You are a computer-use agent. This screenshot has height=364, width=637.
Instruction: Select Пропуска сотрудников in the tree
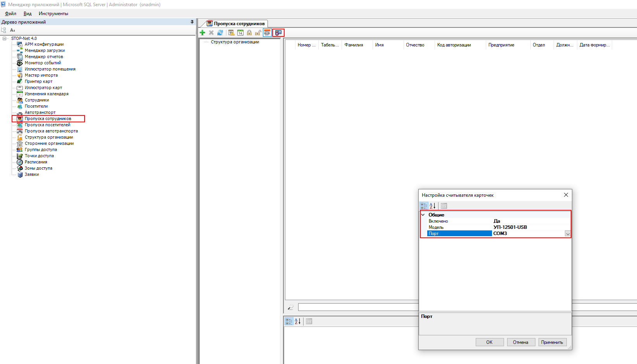click(x=48, y=118)
